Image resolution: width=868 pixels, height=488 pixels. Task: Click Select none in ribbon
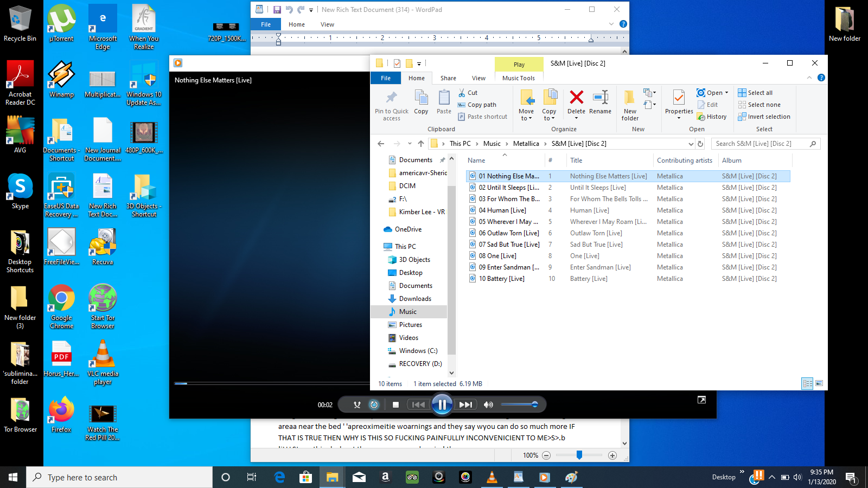759,105
